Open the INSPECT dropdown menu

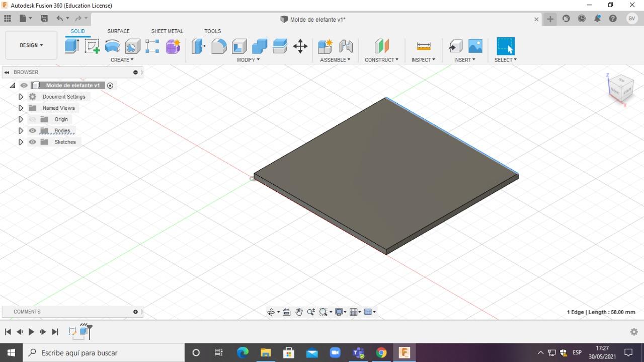point(423,60)
